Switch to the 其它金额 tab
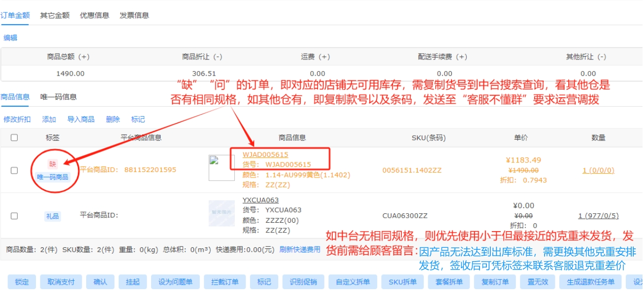The image size is (644, 296). pos(55,15)
